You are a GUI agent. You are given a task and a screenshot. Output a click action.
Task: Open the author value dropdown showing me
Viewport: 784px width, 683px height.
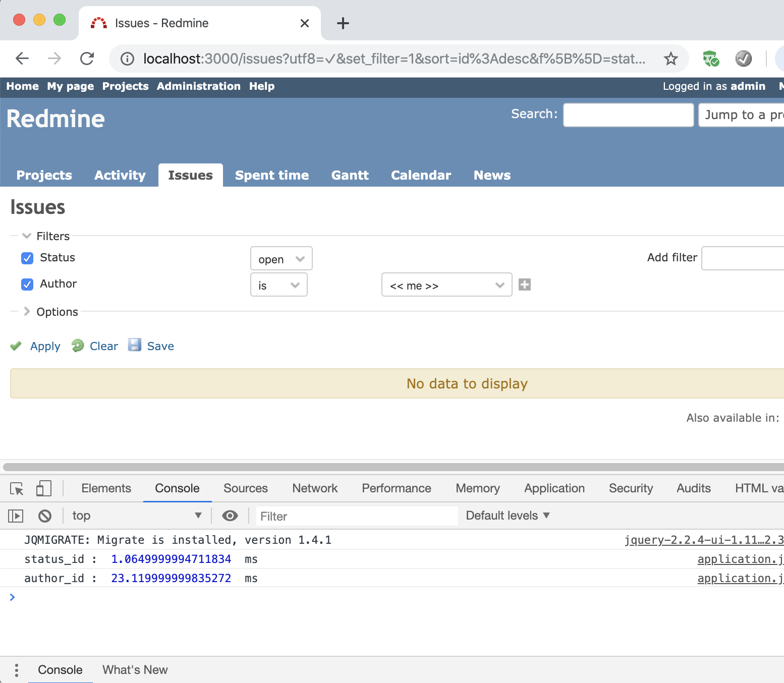447,285
